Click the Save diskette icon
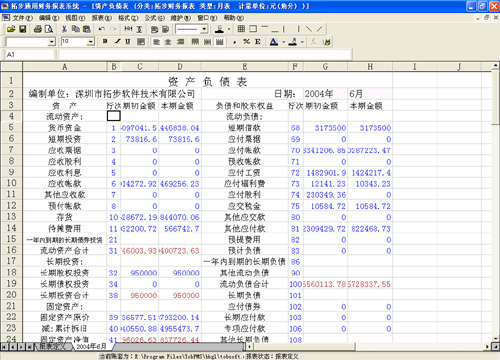Screen dimensions: 500x360 23,29
